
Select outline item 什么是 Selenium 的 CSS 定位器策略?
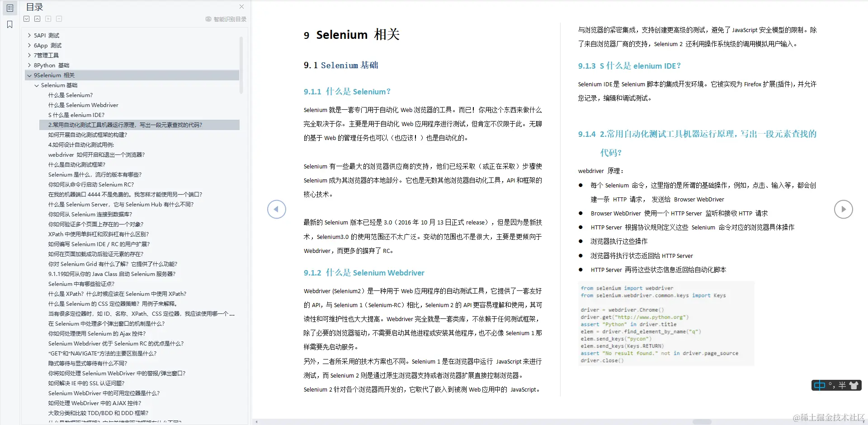[113, 304]
